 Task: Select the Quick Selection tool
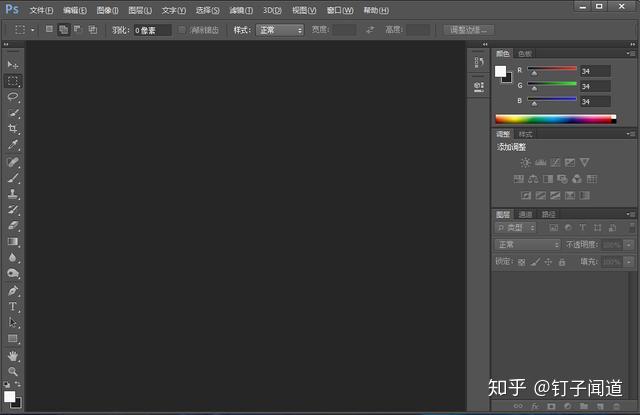coord(13,113)
